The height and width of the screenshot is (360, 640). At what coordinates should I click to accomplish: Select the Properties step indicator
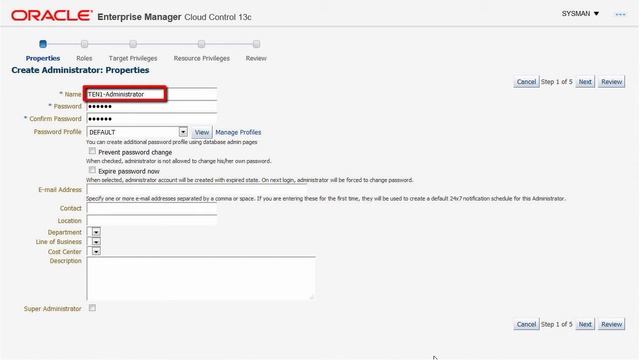pos(43,44)
